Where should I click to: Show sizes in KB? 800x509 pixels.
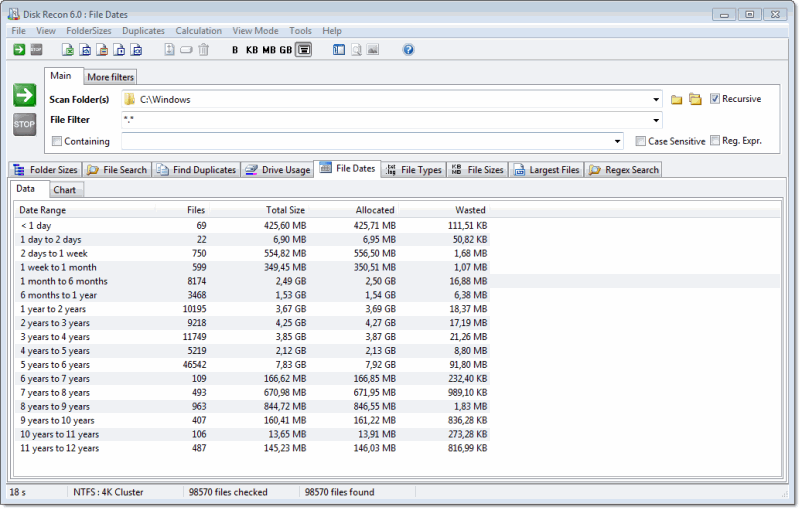pos(252,50)
